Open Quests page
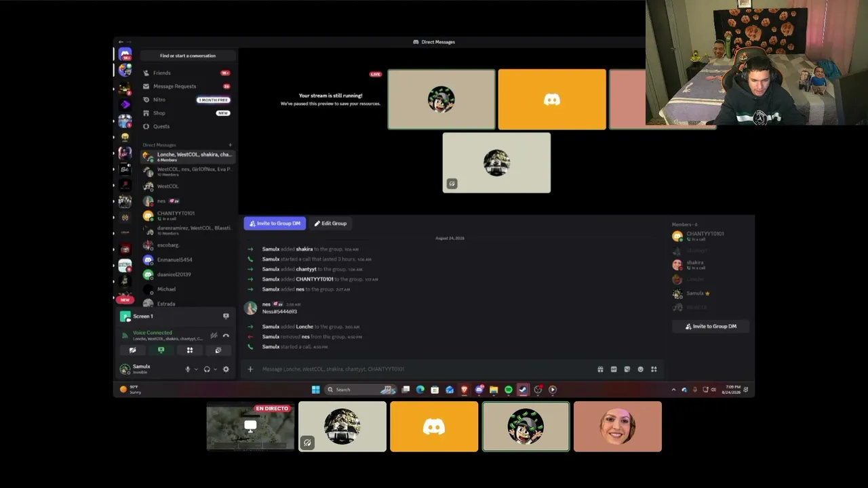 [x=188, y=126]
